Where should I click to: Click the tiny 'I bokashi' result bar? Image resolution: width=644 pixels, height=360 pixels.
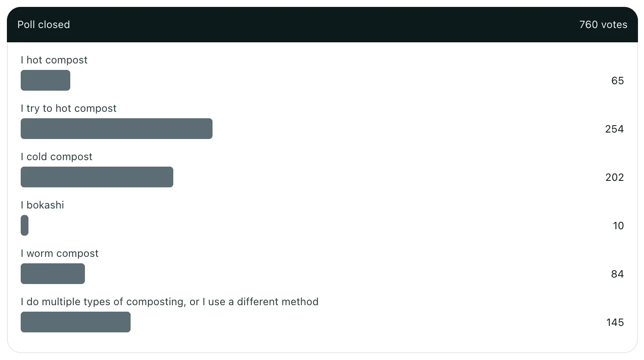point(25,225)
